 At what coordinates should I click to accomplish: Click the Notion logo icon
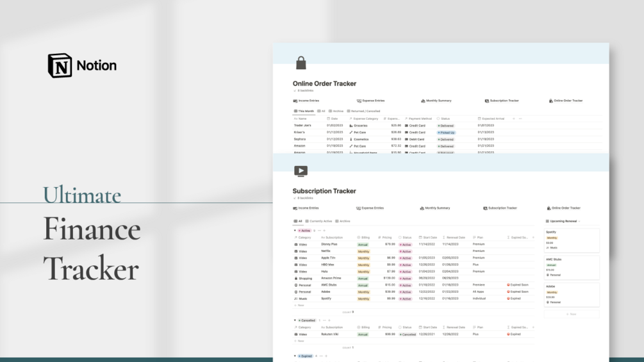pos(60,65)
